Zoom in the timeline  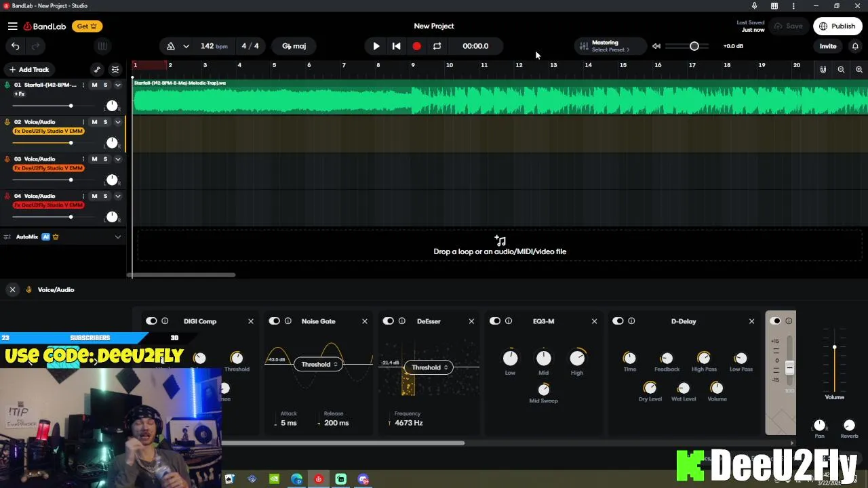coord(859,69)
